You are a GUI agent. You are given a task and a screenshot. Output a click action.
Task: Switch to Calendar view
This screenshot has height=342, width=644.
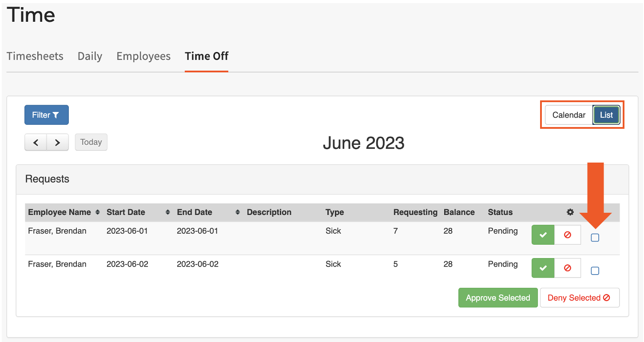(568, 115)
